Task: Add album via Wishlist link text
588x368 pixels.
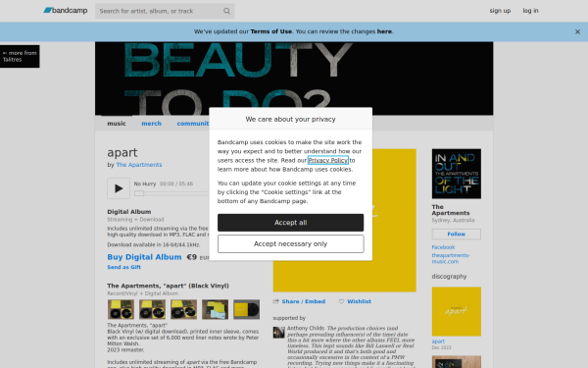Action: pos(359,301)
